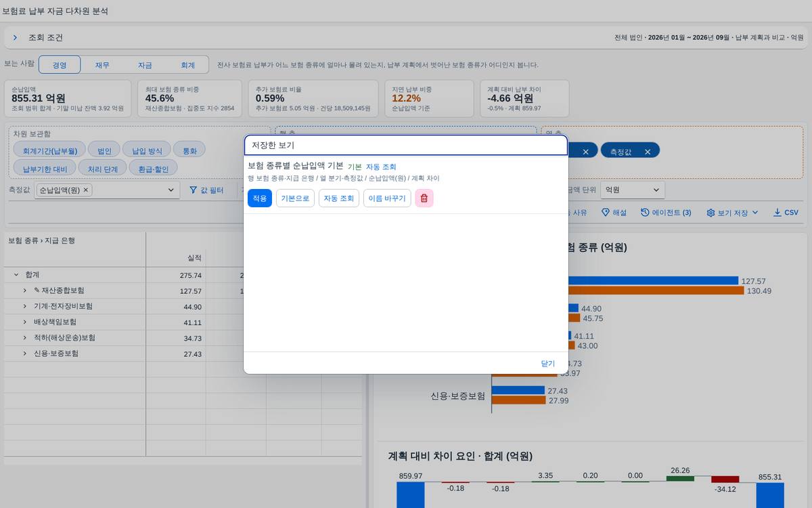Remove the 측정값 chip with its X
Screen dimensions: 812x508
pos(648,152)
